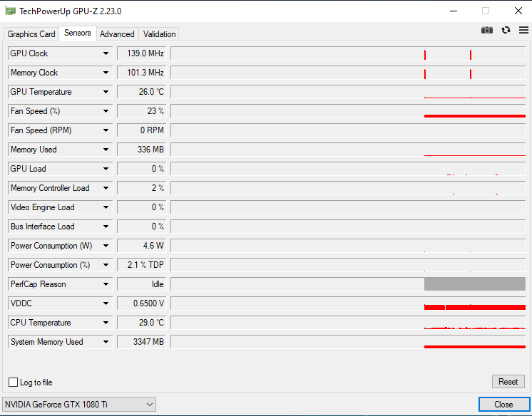Open the Video Engine Load dropdown

[x=106, y=207]
